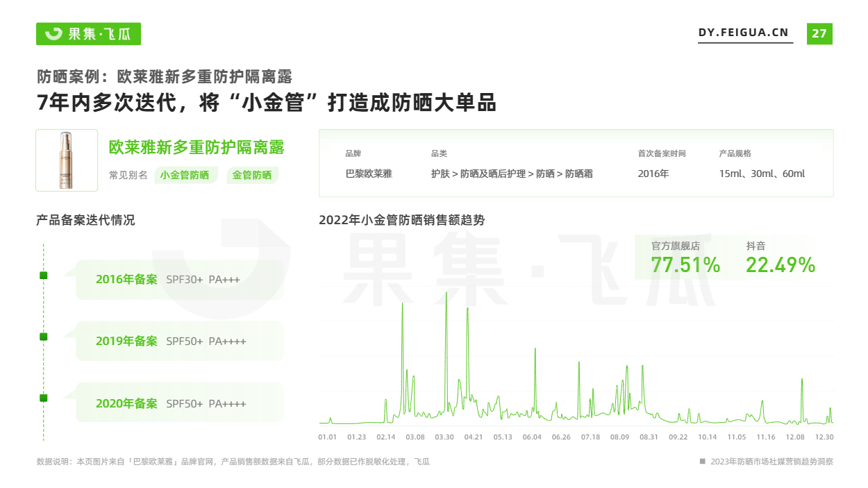The width and height of the screenshot is (868, 488).
Task: Click the 果集·飞瓜 logo badge
Action: [88, 33]
